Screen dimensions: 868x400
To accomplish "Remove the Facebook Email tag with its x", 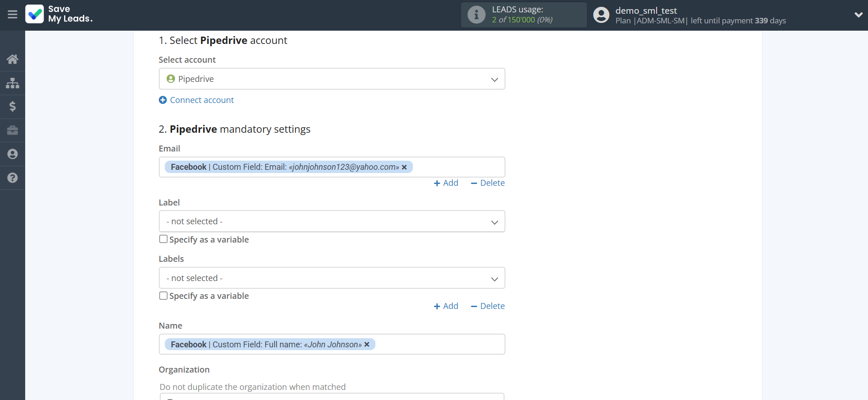I will 404,168.
